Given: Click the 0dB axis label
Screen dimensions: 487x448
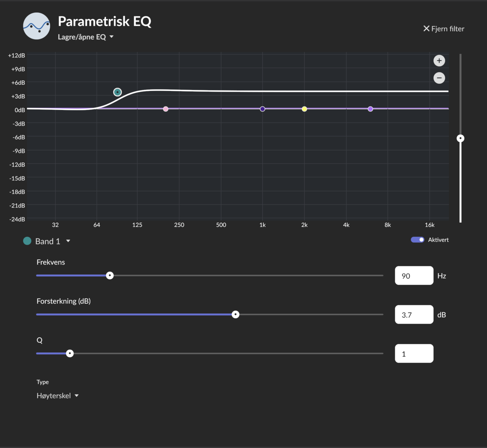Looking at the screenshot, I should [x=20, y=110].
